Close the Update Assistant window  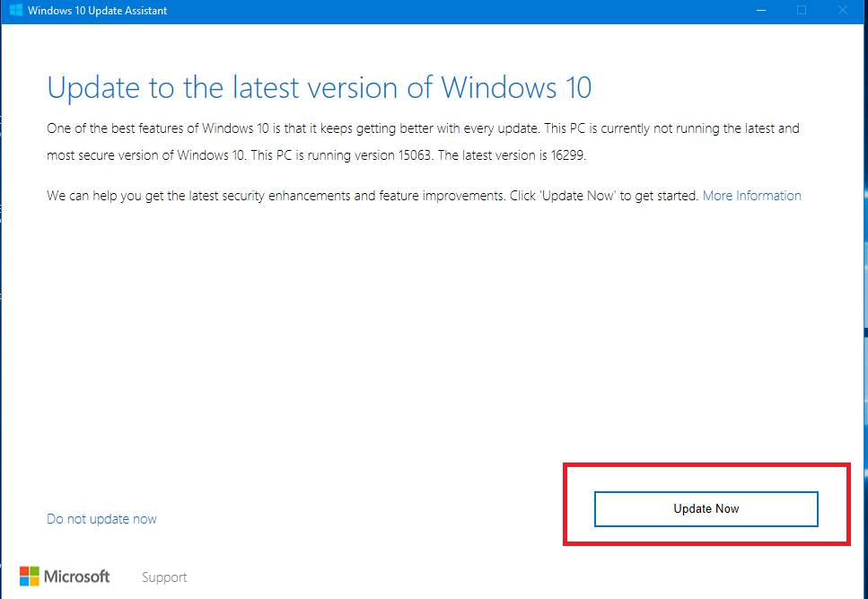tap(843, 10)
